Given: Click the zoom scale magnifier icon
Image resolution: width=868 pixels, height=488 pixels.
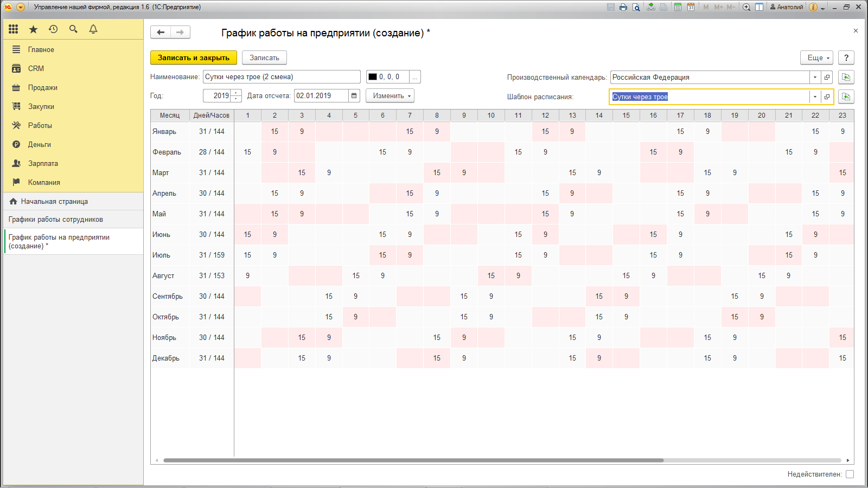Looking at the screenshot, I should coord(746,7).
